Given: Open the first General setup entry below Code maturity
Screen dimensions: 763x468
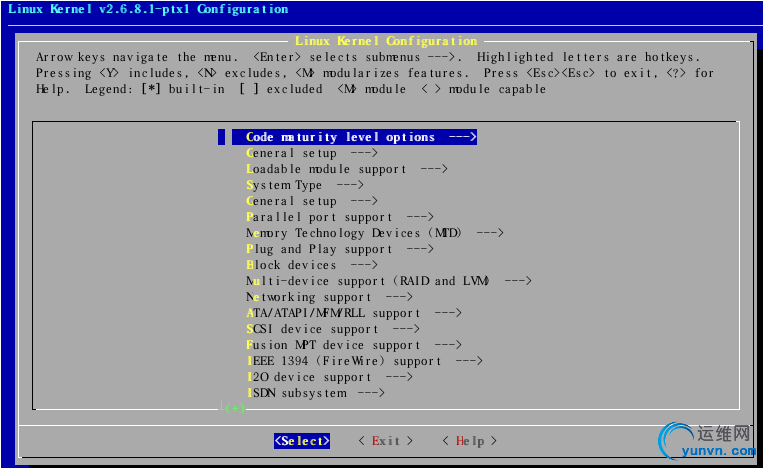Looking at the screenshot, I should (x=312, y=153).
